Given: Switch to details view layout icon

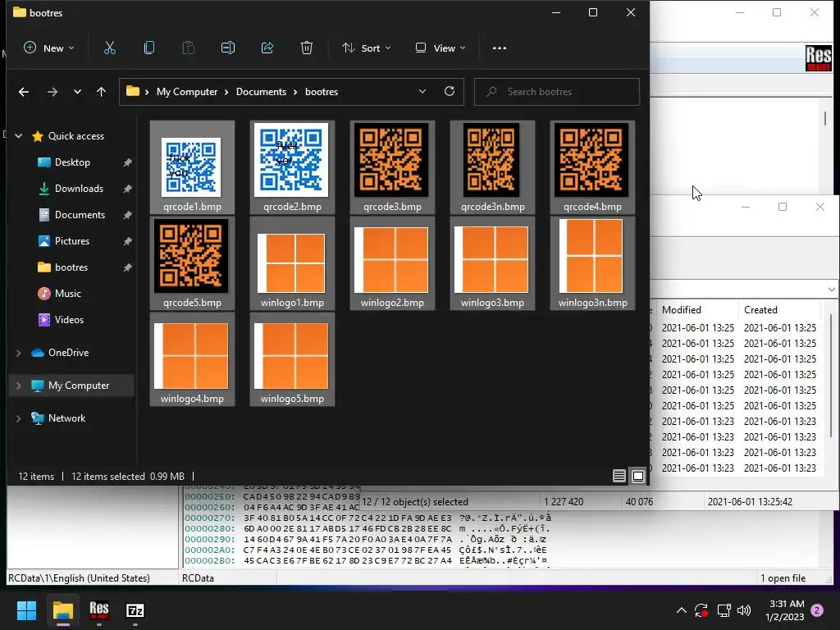Looking at the screenshot, I should tap(619, 476).
